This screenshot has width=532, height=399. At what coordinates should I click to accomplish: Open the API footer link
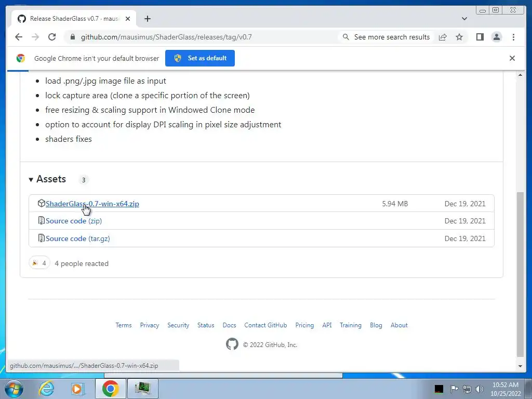(x=327, y=325)
